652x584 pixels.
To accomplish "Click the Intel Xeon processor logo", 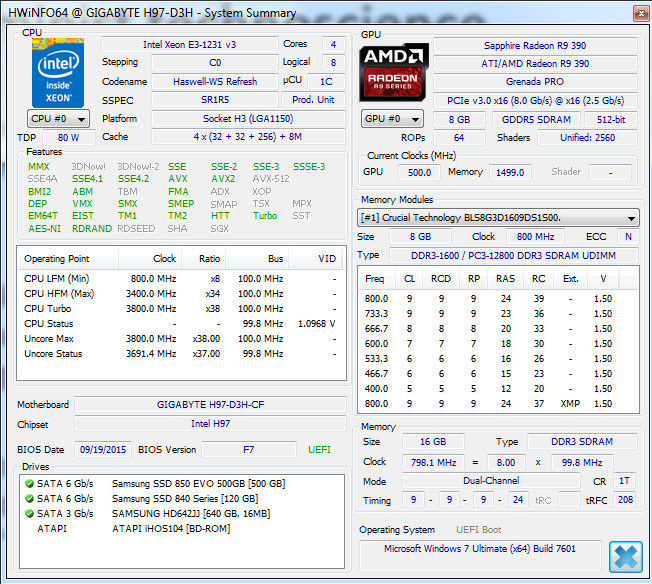I will tap(58, 72).
